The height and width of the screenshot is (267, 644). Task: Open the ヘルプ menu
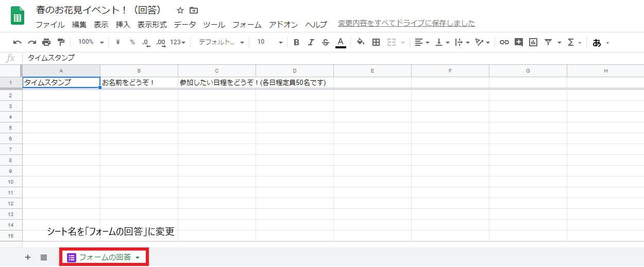pyautogui.click(x=316, y=24)
